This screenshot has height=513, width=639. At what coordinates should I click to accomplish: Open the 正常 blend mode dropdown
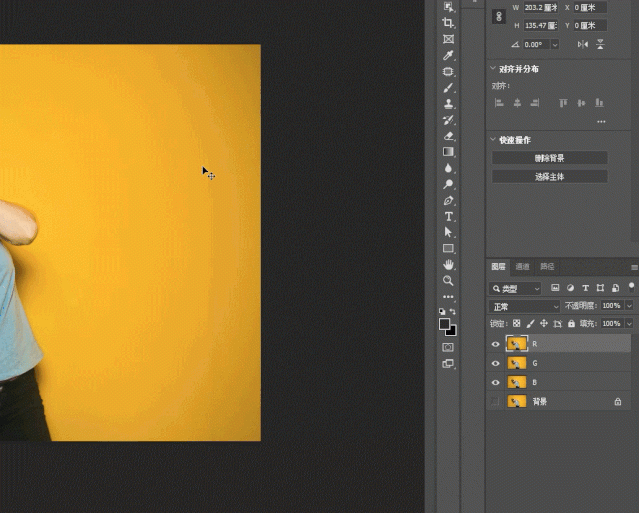coord(524,306)
